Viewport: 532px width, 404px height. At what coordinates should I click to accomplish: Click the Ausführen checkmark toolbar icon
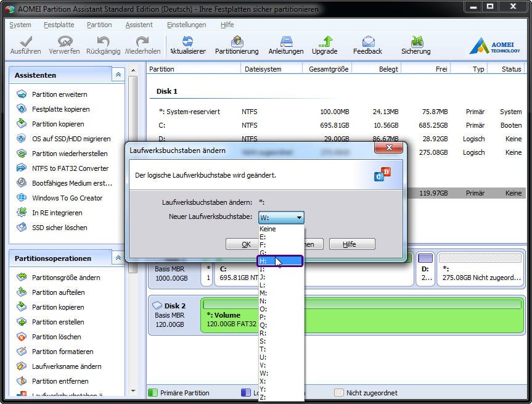tap(25, 45)
